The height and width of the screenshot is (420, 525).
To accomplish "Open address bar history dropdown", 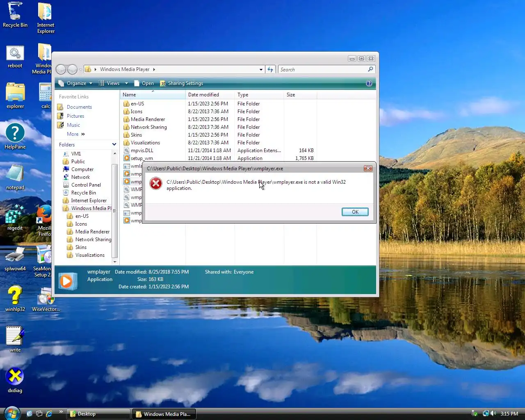I will [x=261, y=70].
